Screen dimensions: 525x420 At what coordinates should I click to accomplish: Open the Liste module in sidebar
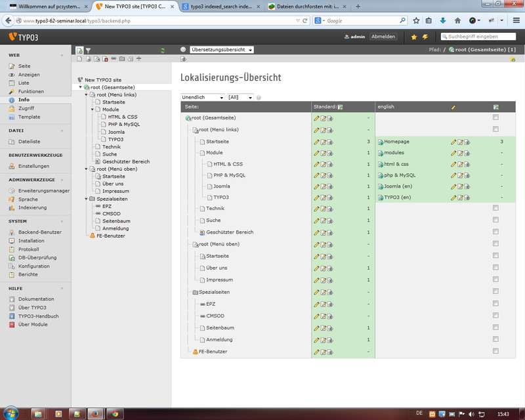click(x=24, y=83)
